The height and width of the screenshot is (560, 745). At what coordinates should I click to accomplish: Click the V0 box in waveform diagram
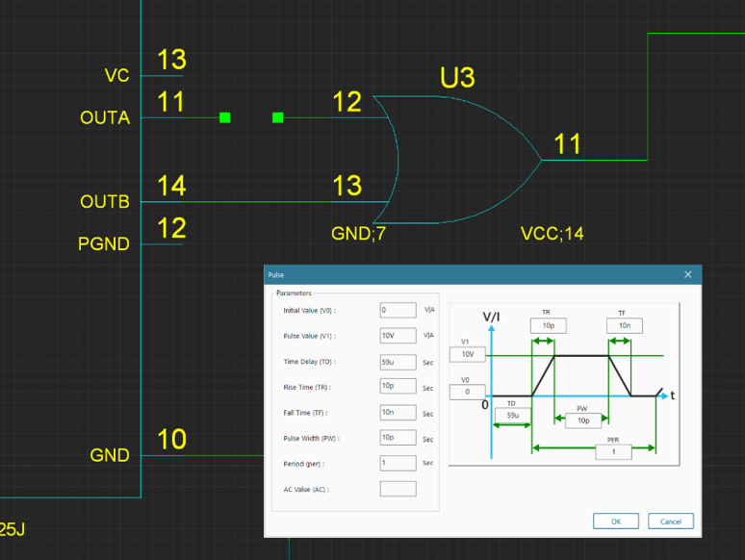click(468, 392)
